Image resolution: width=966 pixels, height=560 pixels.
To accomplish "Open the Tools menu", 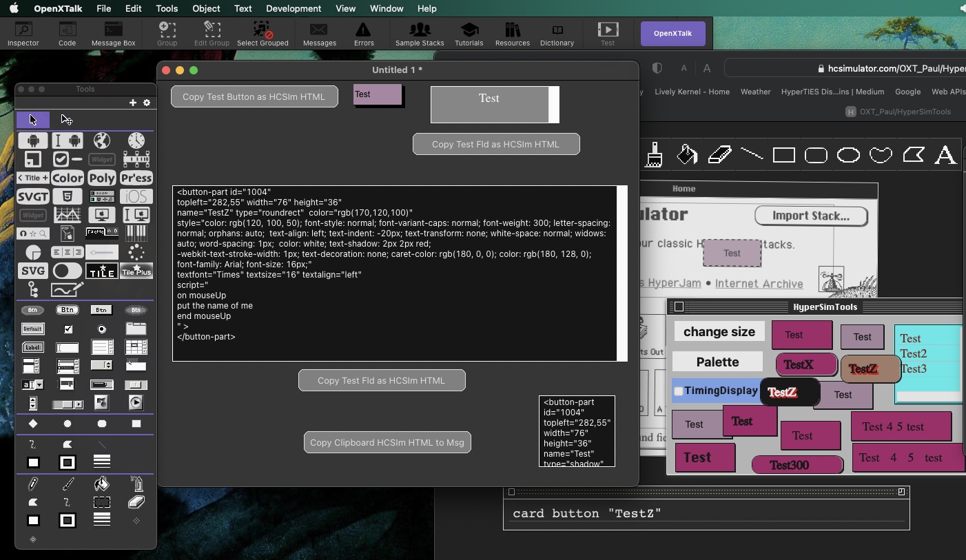I will [x=167, y=8].
